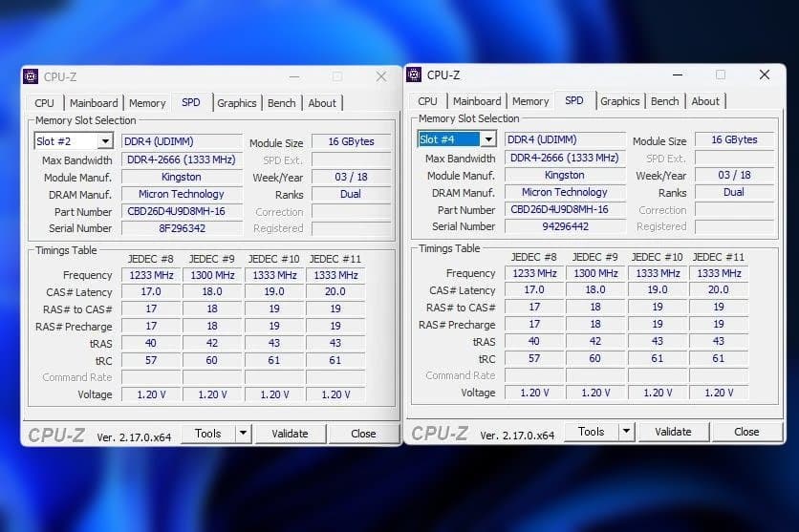The image size is (799, 532).
Task: Click Micron Technology field in right window
Action: 565,192
